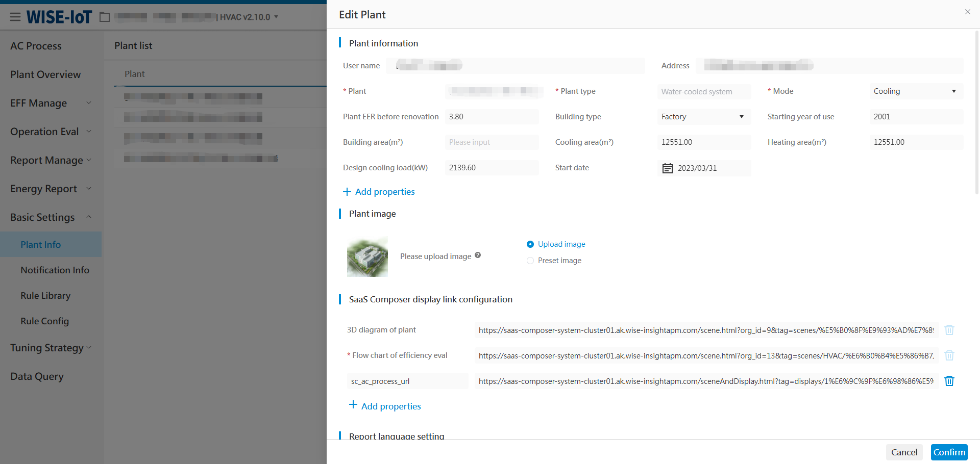This screenshot has height=464, width=980.
Task: Open Notification Info in the sidebar
Action: (55, 270)
